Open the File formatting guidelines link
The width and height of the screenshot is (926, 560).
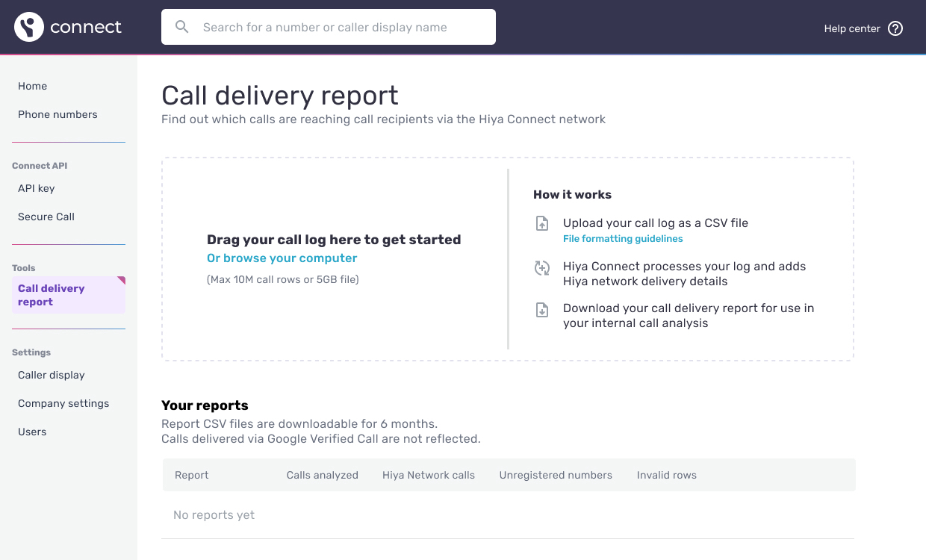tap(623, 238)
